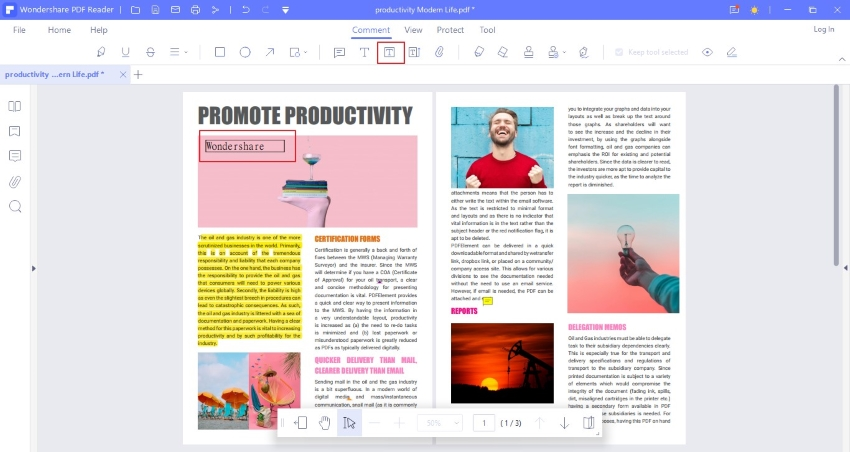Toggle hide comments eye icon
This screenshot has height=452, width=850.
pos(707,52)
